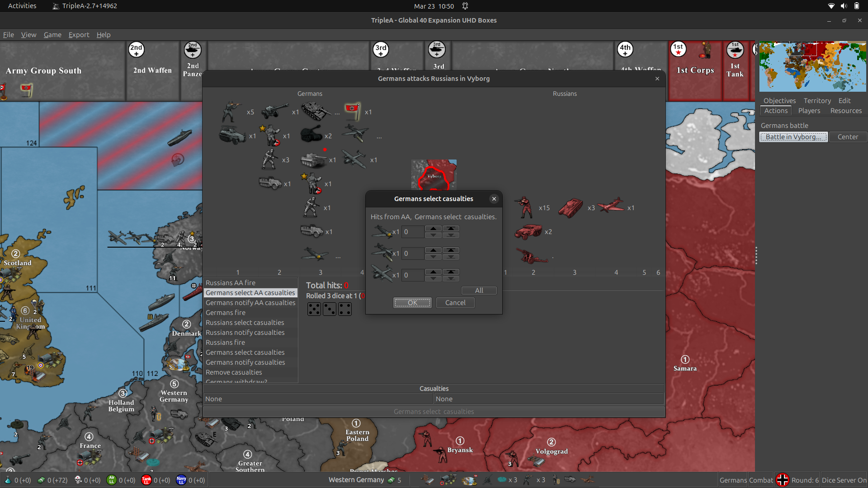Click the Battle in Vyborg button
This screenshot has height=488, width=868.
pyautogui.click(x=793, y=136)
